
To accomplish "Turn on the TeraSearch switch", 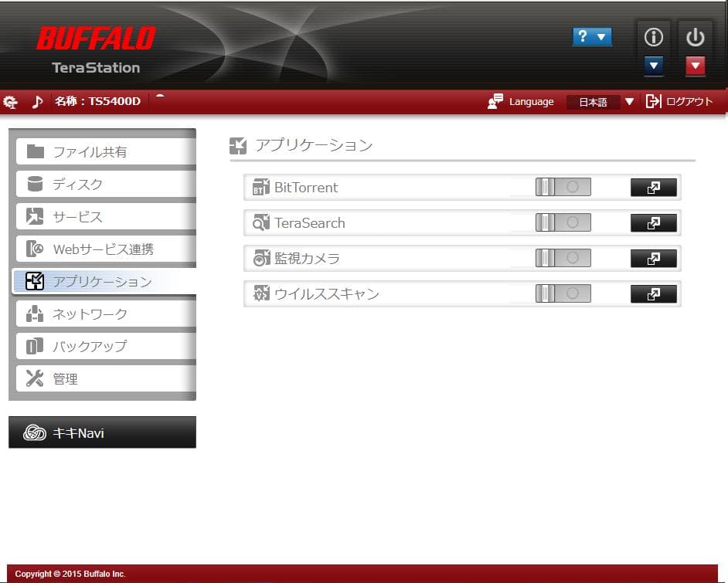I will coord(563,222).
